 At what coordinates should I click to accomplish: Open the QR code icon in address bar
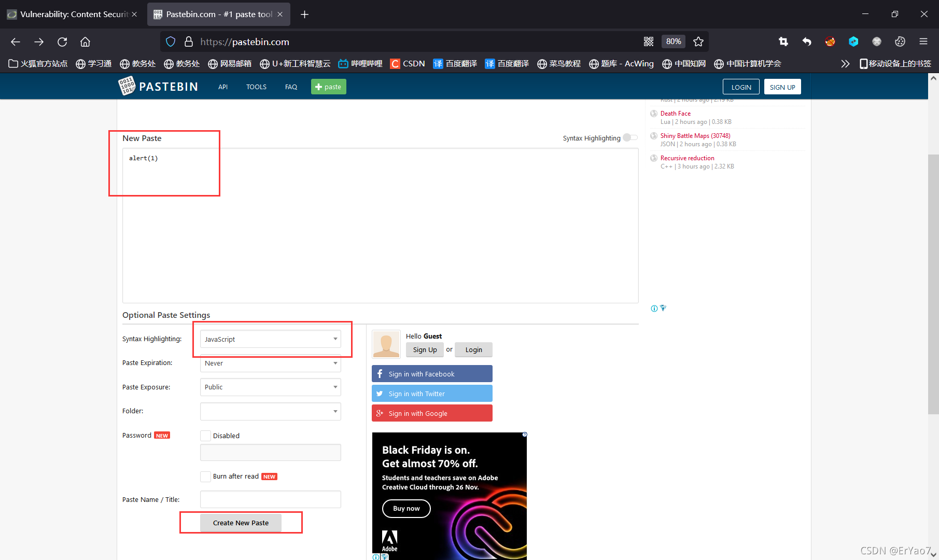(x=649, y=41)
